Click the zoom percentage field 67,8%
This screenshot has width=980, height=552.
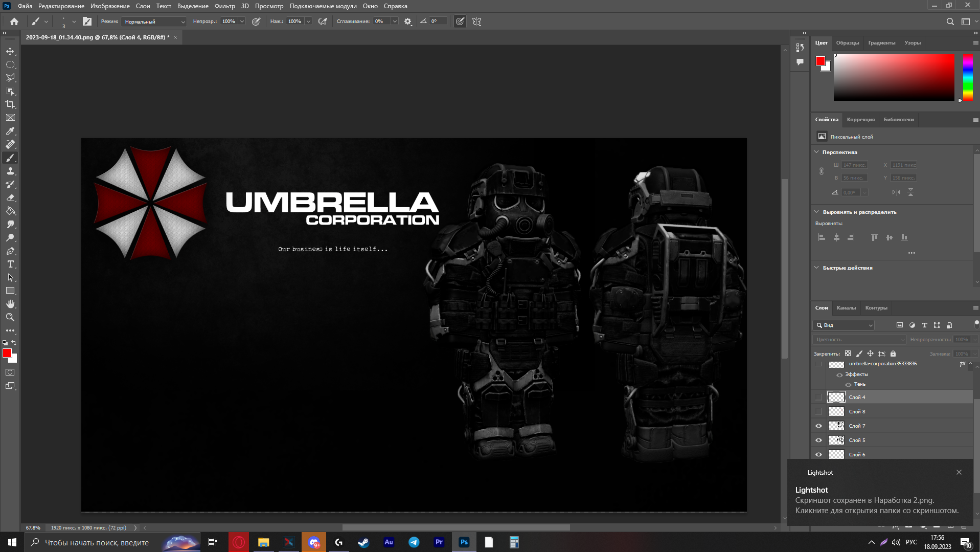click(x=33, y=527)
